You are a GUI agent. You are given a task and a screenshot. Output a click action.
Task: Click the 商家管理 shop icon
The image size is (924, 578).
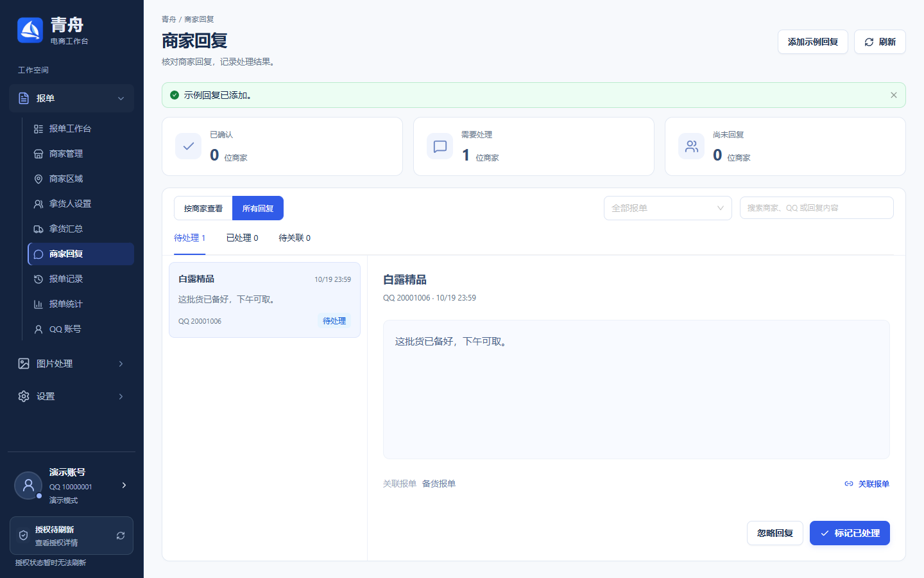(38, 154)
